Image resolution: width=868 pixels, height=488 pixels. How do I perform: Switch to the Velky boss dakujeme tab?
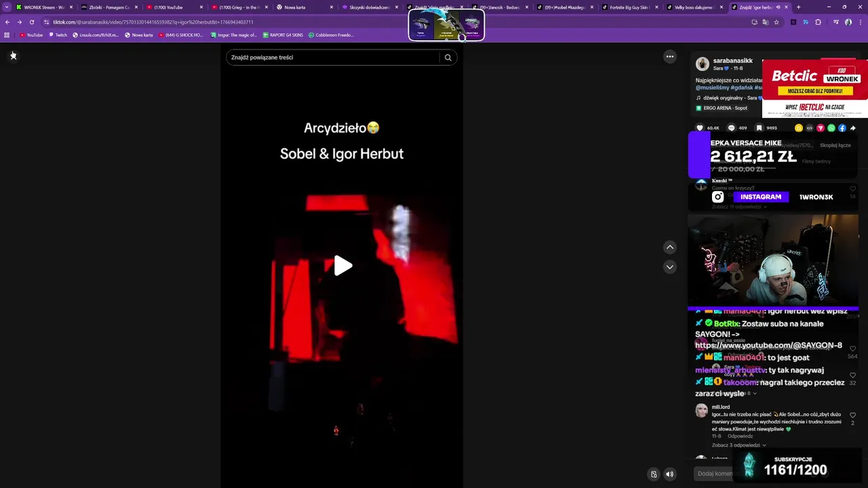[x=694, y=7]
